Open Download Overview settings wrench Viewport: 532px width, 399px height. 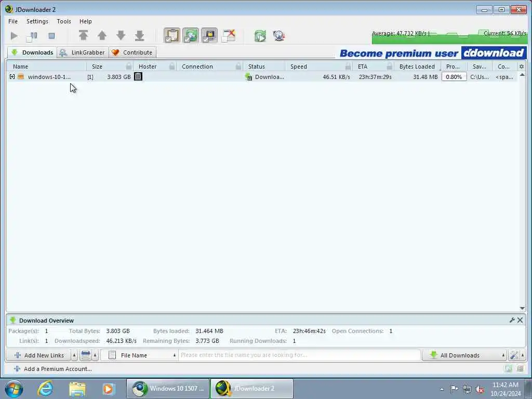tap(512, 320)
